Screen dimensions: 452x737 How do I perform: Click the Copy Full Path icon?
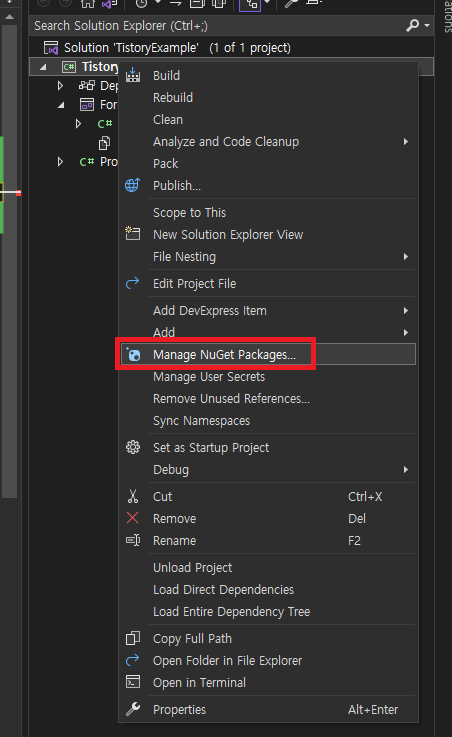point(133,638)
